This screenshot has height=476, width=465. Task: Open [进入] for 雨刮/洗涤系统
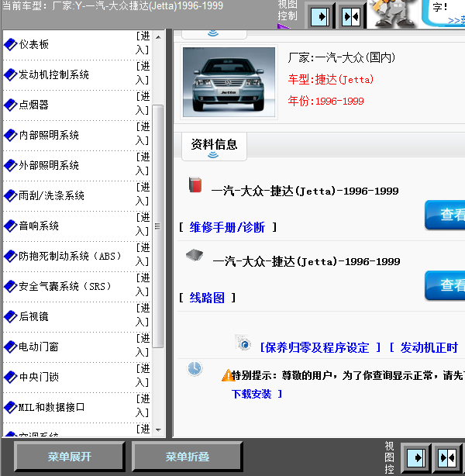click(x=143, y=194)
